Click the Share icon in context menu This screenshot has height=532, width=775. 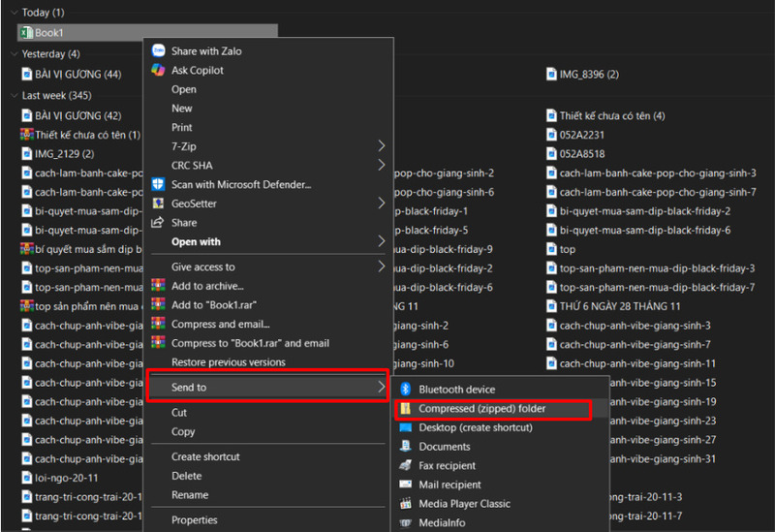click(158, 223)
